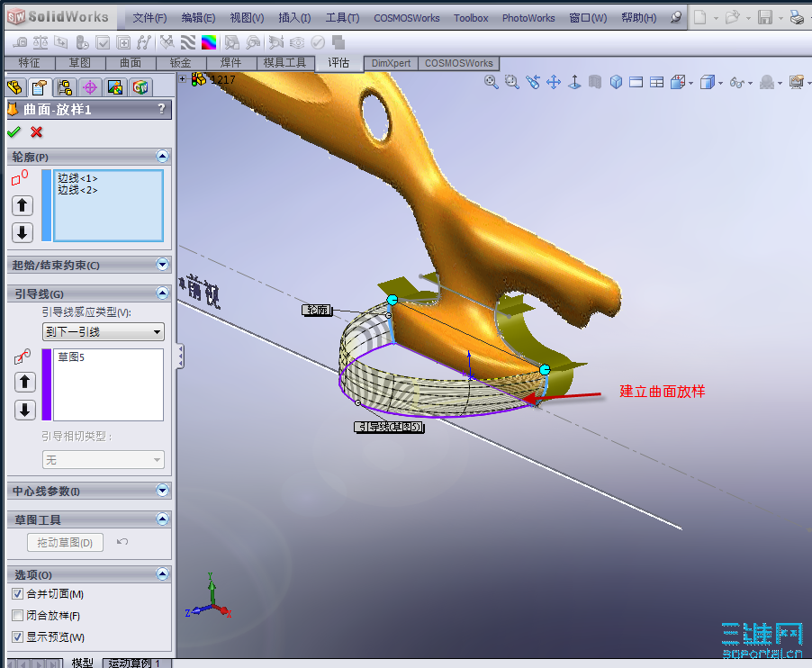The width and height of the screenshot is (812, 668).
Task: Cancel the loft with red X
Action: click(x=36, y=132)
